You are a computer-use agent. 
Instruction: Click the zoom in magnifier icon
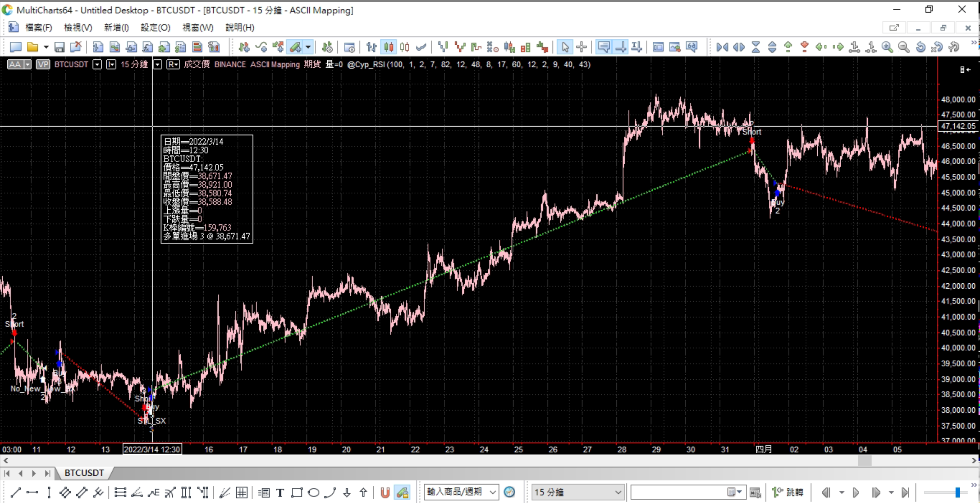click(887, 47)
